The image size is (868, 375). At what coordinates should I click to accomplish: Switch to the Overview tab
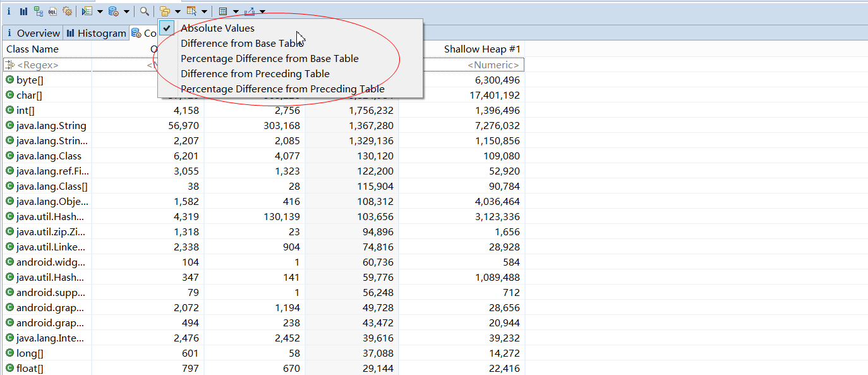[x=33, y=33]
